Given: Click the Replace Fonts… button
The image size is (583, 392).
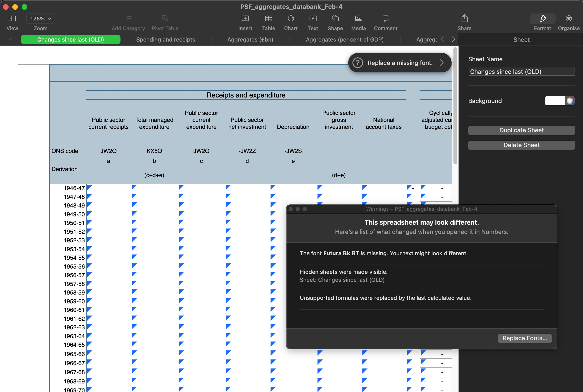Looking at the screenshot, I should 524,338.
